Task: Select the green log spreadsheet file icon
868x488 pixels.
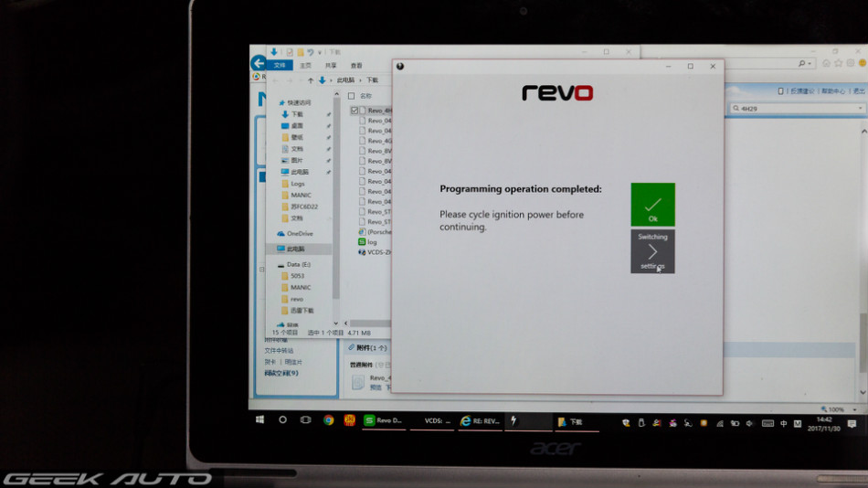Action: [362, 242]
